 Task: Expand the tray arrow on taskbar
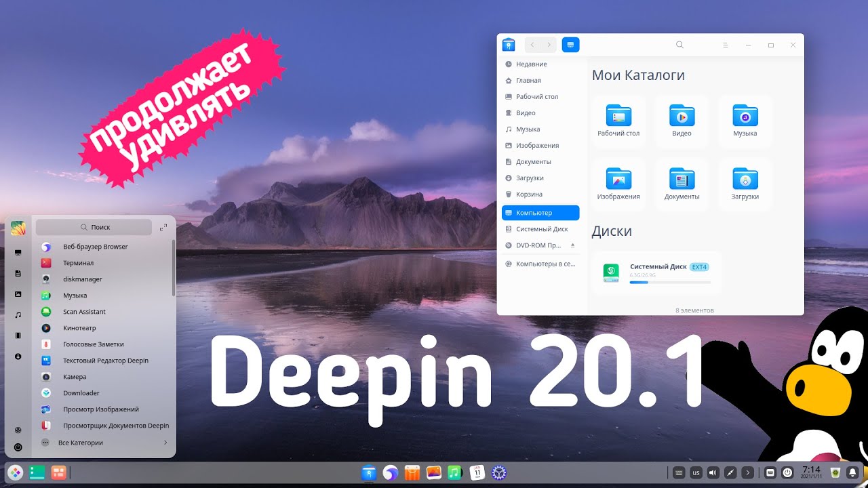click(x=747, y=472)
